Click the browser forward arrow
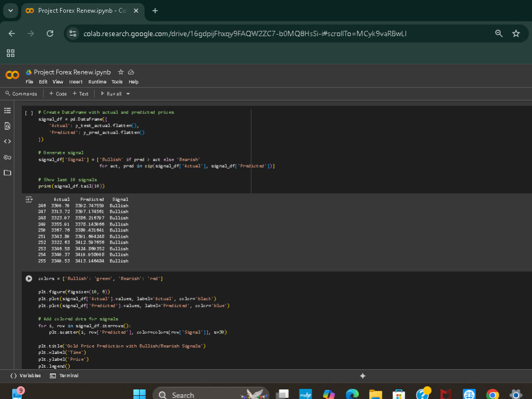 click(x=31, y=34)
